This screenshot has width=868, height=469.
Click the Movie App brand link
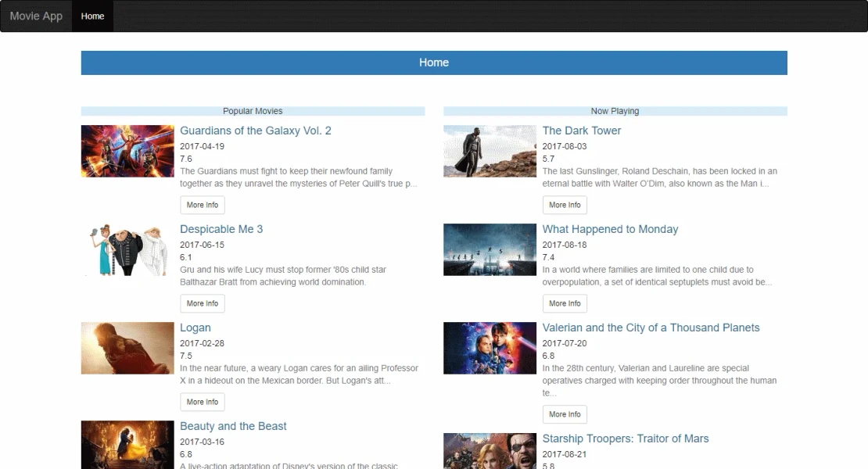(x=35, y=16)
